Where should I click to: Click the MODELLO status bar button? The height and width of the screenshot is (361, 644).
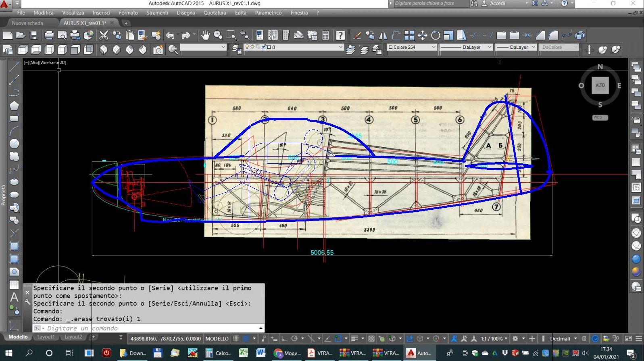click(x=217, y=338)
